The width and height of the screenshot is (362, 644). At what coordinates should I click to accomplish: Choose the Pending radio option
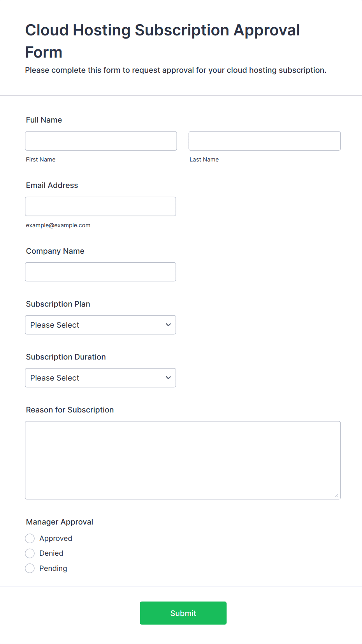click(30, 569)
